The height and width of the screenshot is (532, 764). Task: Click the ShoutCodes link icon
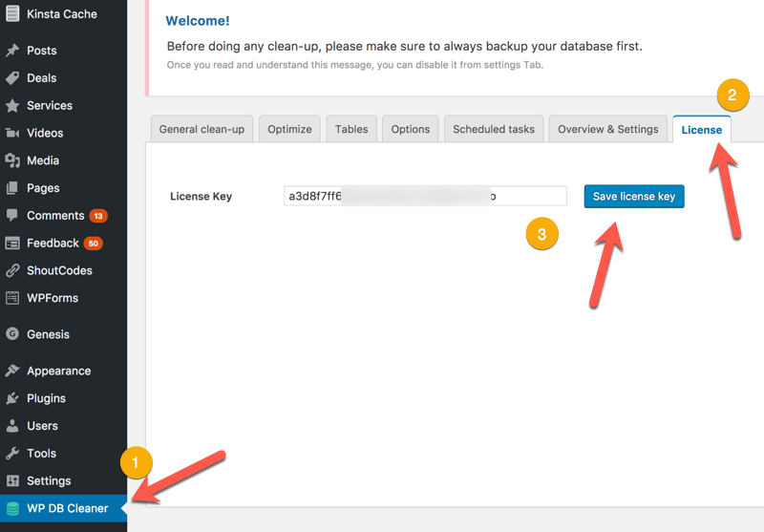(12, 270)
